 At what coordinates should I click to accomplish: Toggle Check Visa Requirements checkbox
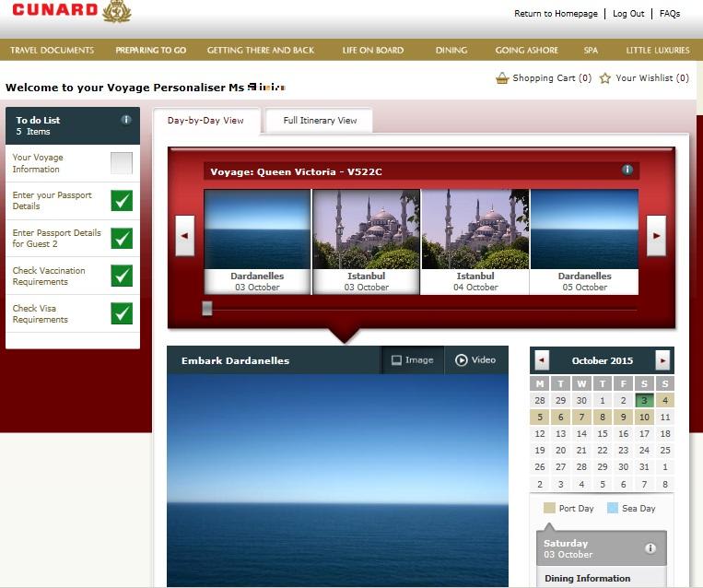[x=122, y=313]
